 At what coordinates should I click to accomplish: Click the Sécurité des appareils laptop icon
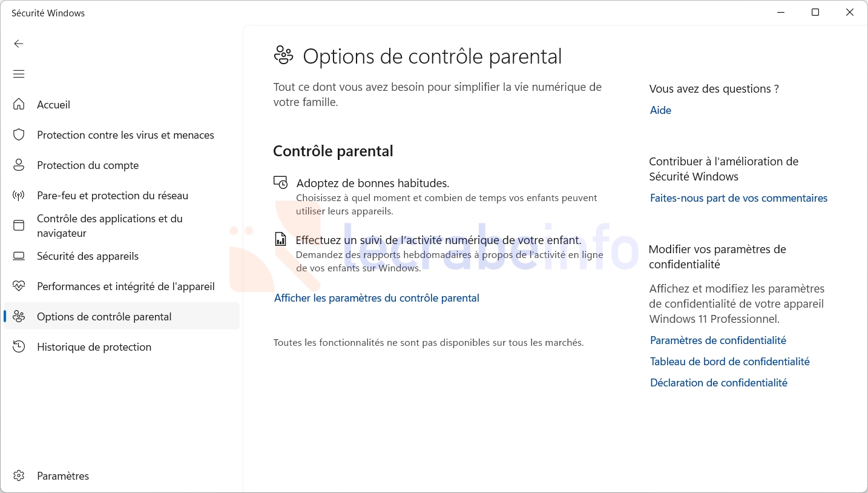tap(19, 256)
